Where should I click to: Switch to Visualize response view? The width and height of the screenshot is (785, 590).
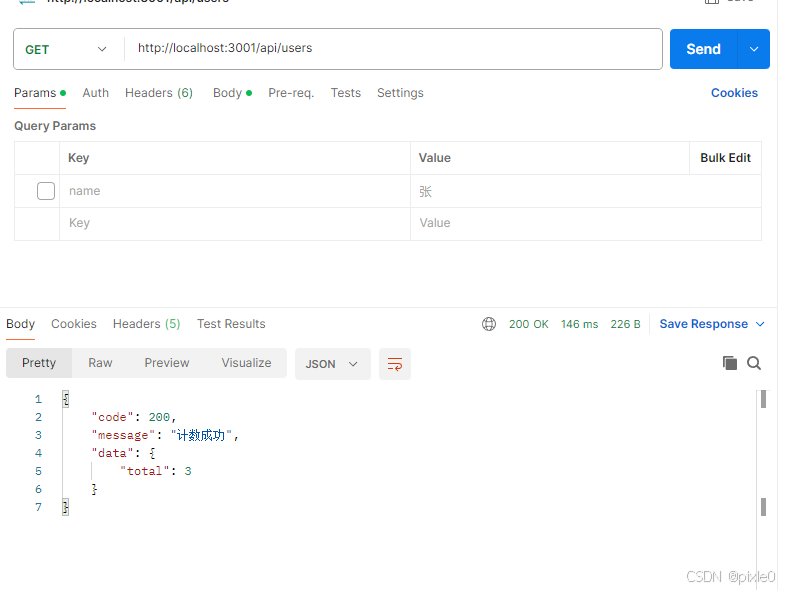pos(246,363)
